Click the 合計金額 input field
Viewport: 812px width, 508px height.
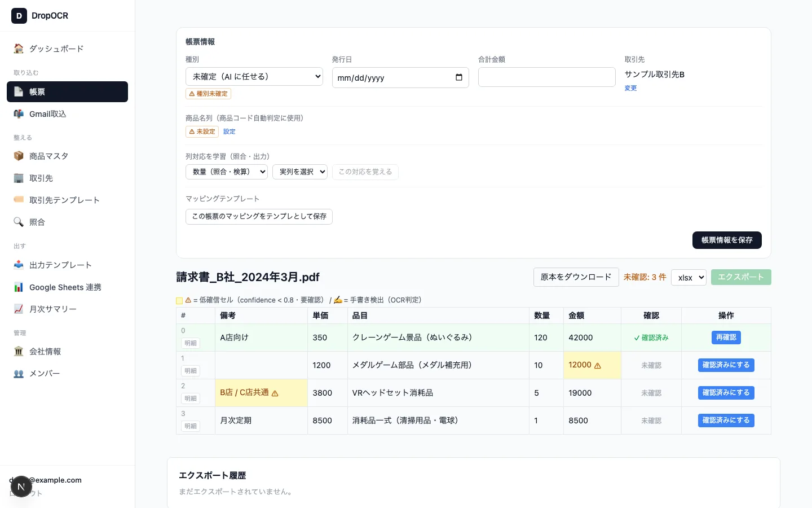pos(547,77)
